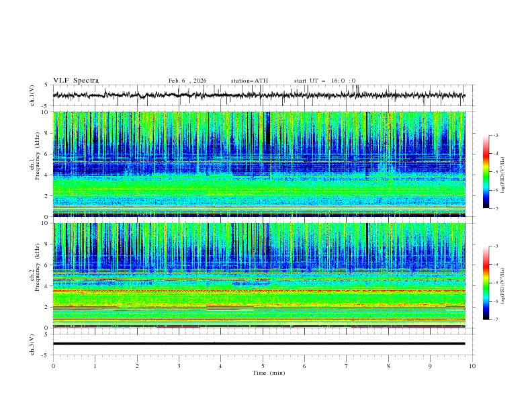Click the "8" minute tick on time axis
The height and width of the screenshot is (411, 532).
click(x=388, y=366)
